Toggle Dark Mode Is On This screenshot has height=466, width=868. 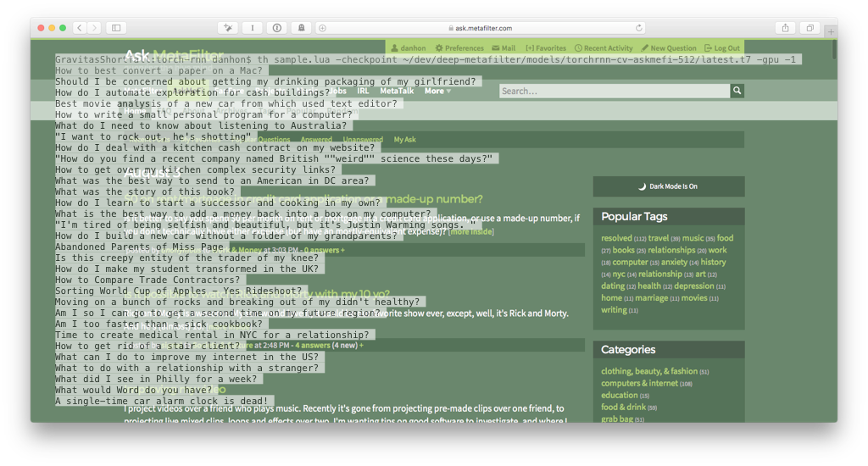[x=669, y=186]
